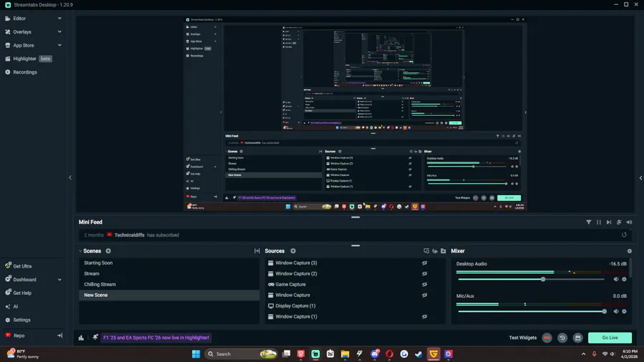The height and width of the screenshot is (362, 644).
Task: Mute event notifications in Mini Feed
Action: (619, 222)
